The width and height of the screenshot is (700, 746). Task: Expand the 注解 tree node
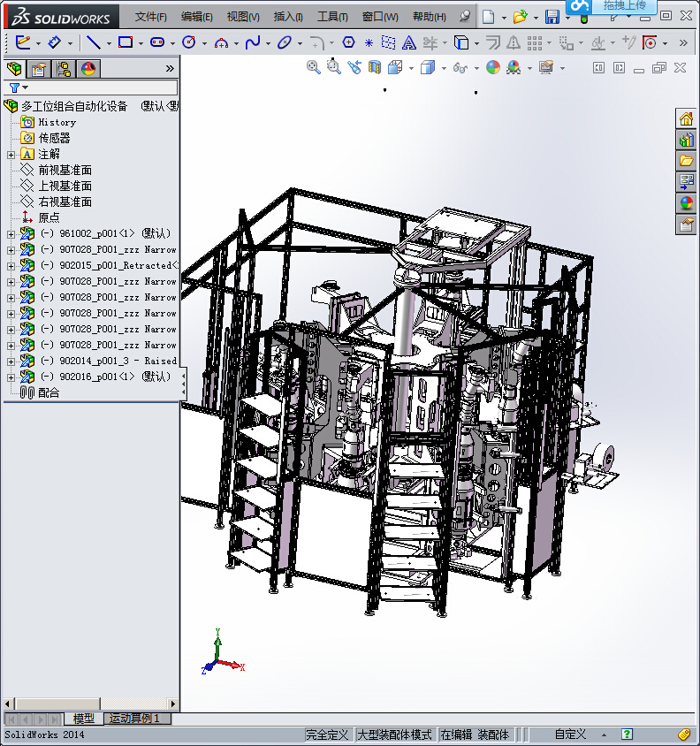point(11,155)
